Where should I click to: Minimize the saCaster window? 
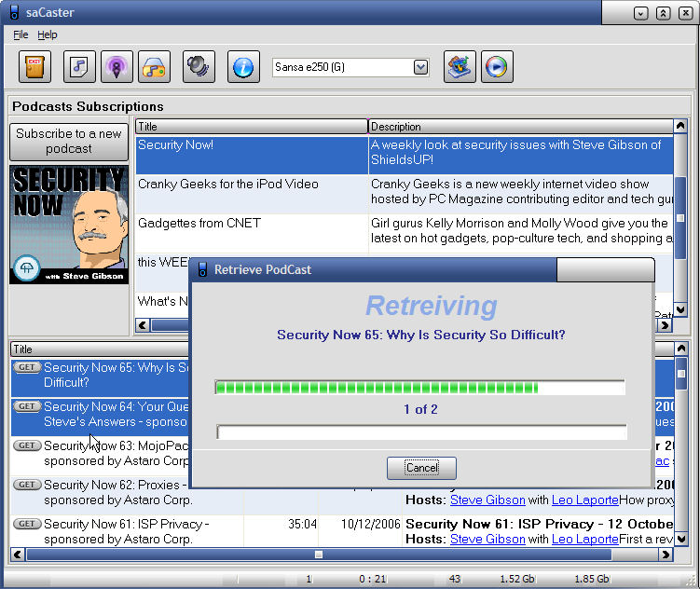point(640,13)
